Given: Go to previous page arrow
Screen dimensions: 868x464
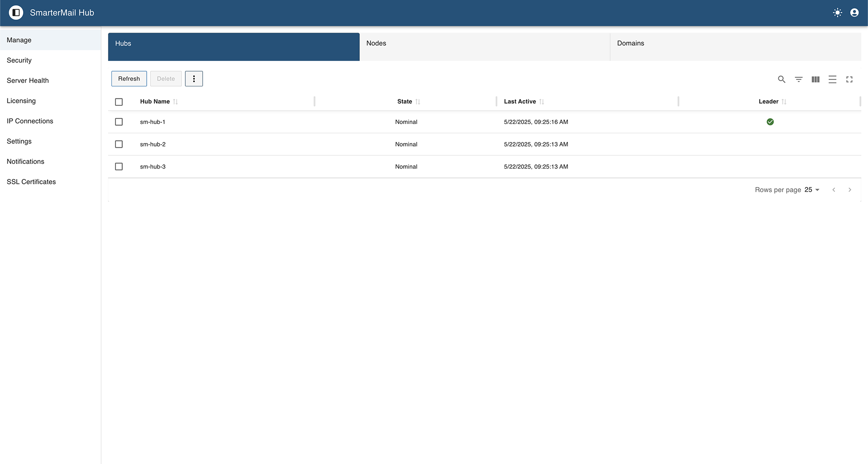Looking at the screenshot, I should tap(834, 190).
